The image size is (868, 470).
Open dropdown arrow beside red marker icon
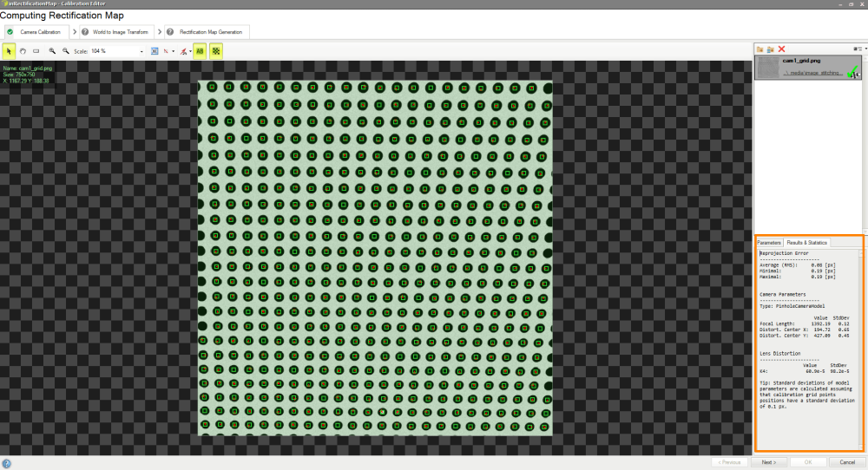point(190,51)
